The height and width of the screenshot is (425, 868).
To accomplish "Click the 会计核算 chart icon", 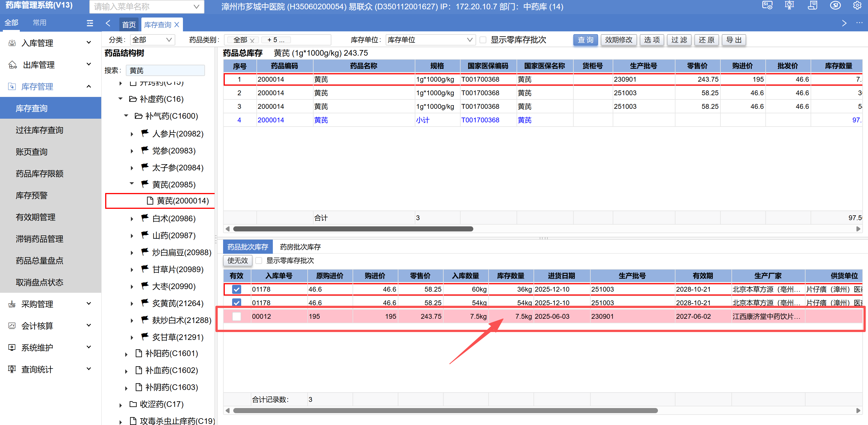I will pyautogui.click(x=12, y=326).
